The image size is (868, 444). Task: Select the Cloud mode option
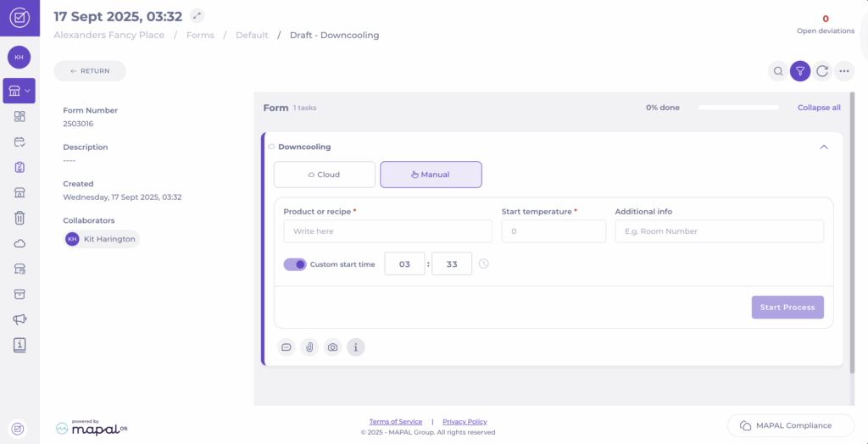(x=324, y=175)
